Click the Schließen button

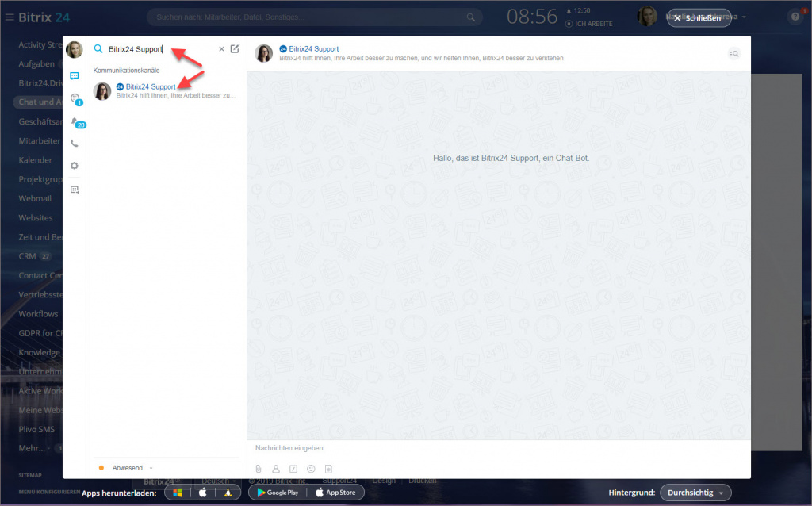tap(699, 17)
